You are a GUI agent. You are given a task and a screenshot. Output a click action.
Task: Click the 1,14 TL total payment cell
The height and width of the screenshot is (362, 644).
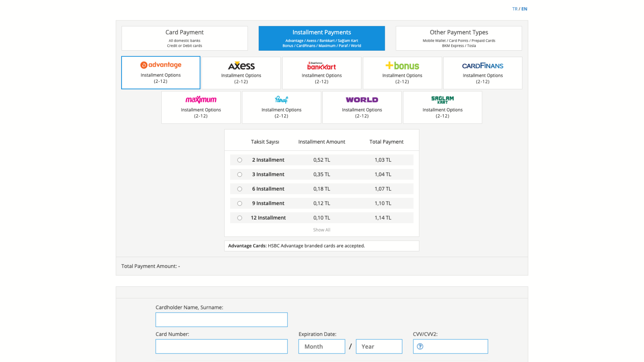coord(383,218)
